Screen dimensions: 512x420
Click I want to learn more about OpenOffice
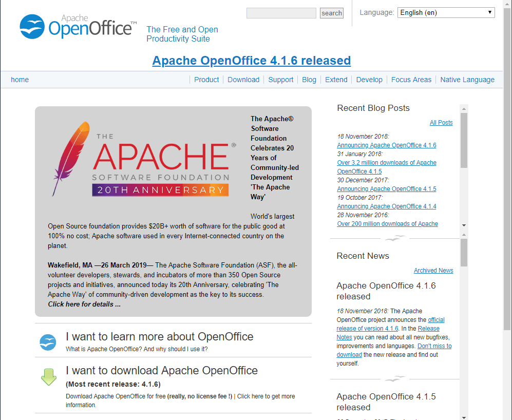click(159, 336)
